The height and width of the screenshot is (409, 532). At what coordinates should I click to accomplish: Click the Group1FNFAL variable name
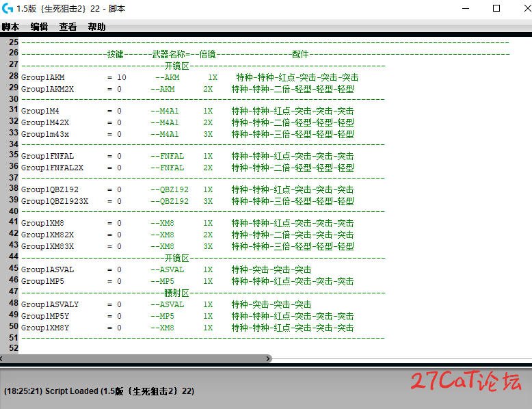pyautogui.click(x=47, y=156)
